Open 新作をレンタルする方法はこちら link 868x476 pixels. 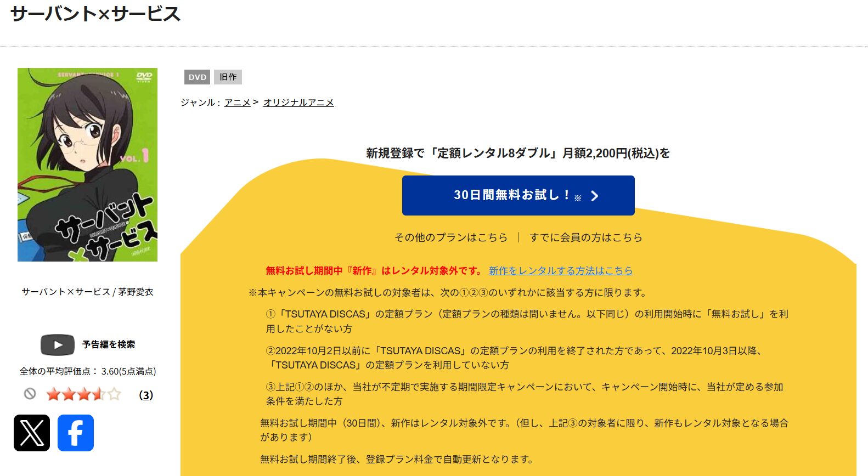pos(561,270)
